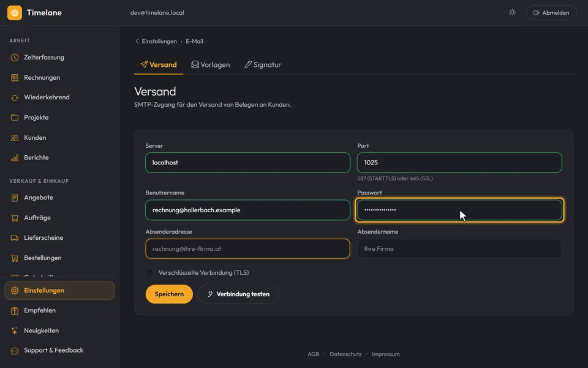Screen dimensions: 588x368
Task: Open Berichte in the sidebar
Action: [x=59, y=158]
